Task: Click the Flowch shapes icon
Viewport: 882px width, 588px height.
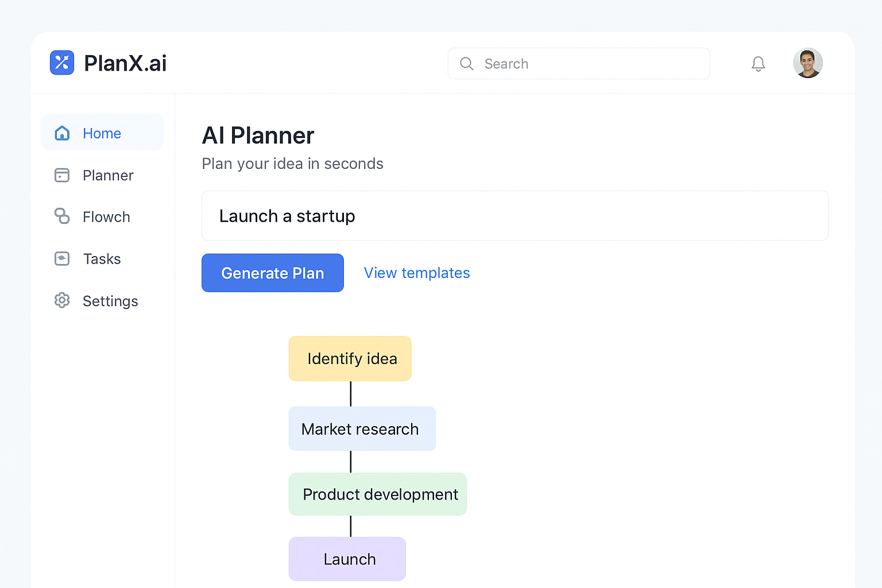Action: click(x=62, y=216)
